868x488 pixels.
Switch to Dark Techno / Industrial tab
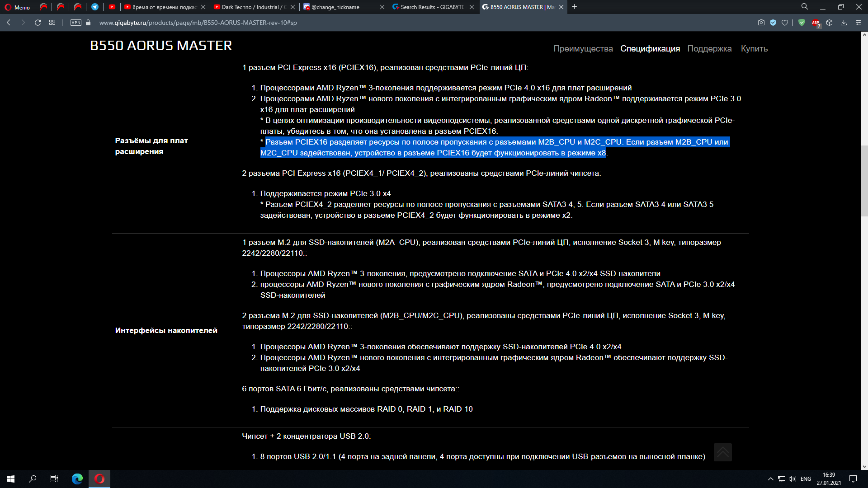point(251,7)
